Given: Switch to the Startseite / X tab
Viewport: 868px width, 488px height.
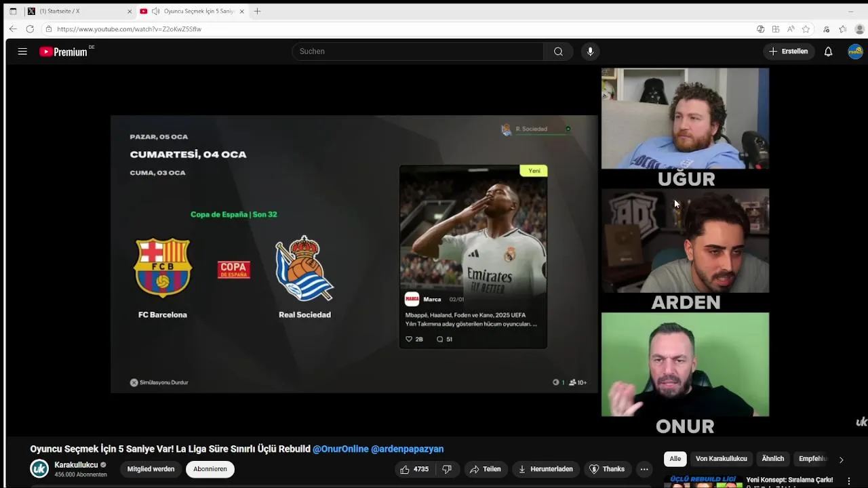Looking at the screenshot, I should [79, 11].
